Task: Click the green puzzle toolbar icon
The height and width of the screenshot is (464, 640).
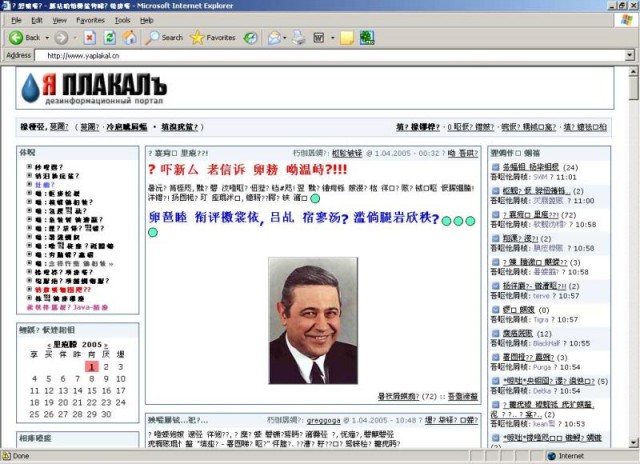Action: click(367, 38)
